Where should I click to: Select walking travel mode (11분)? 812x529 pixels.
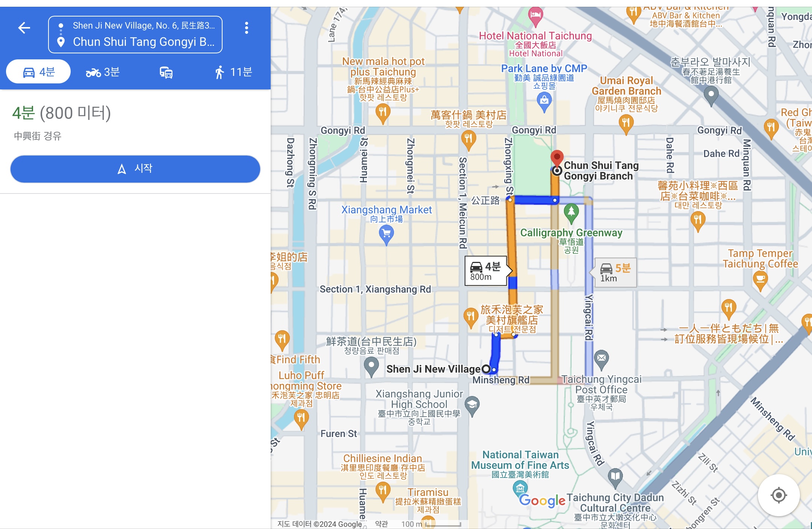tap(233, 72)
